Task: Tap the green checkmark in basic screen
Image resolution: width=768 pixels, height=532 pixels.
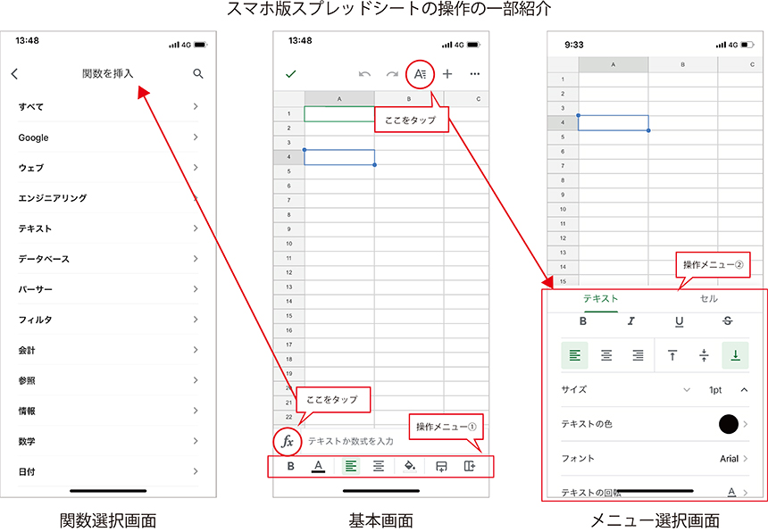Action: click(x=291, y=74)
